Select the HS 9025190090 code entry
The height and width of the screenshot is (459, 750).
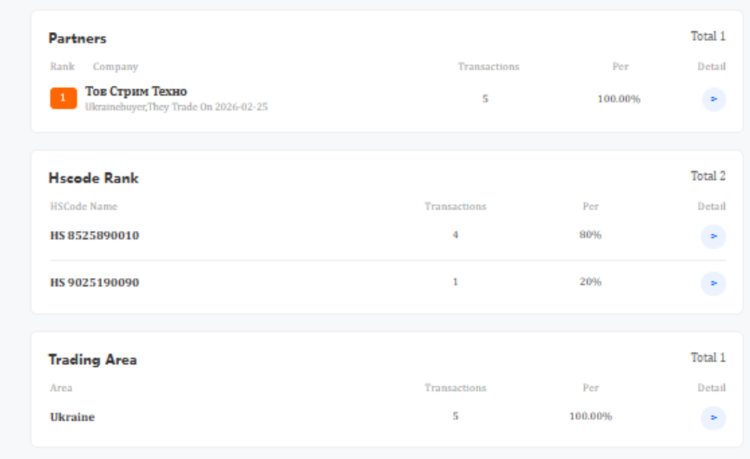[x=94, y=282]
